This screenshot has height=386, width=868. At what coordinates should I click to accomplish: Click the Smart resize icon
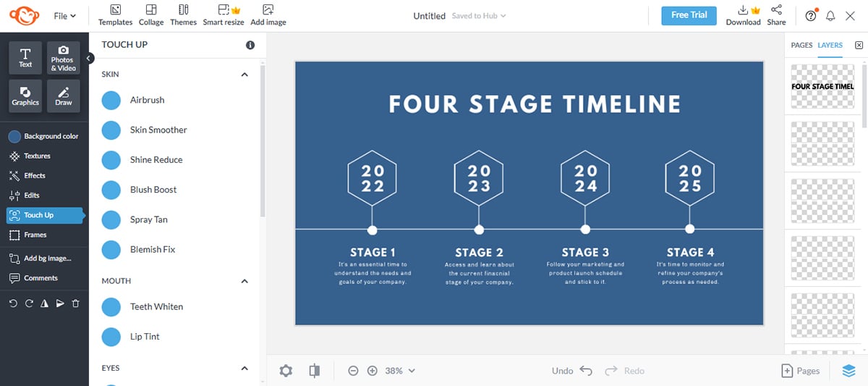click(x=223, y=14)
